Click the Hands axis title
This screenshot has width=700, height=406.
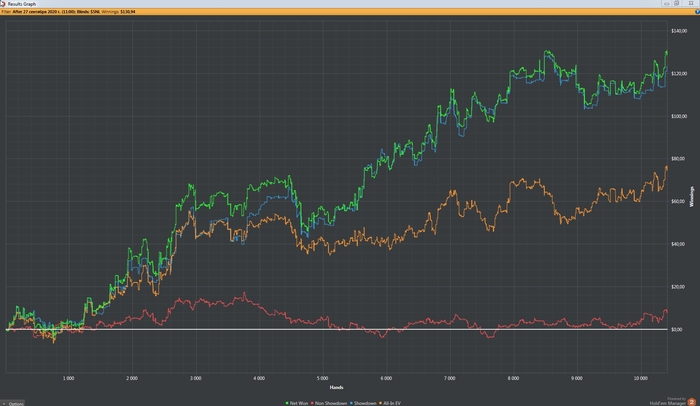(336, 388)
